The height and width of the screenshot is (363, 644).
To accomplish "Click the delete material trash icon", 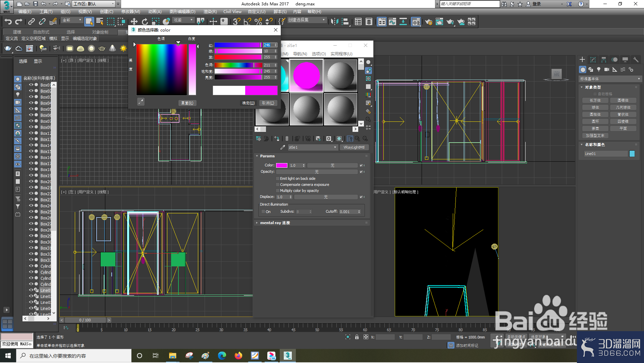I will coord(287,139).
